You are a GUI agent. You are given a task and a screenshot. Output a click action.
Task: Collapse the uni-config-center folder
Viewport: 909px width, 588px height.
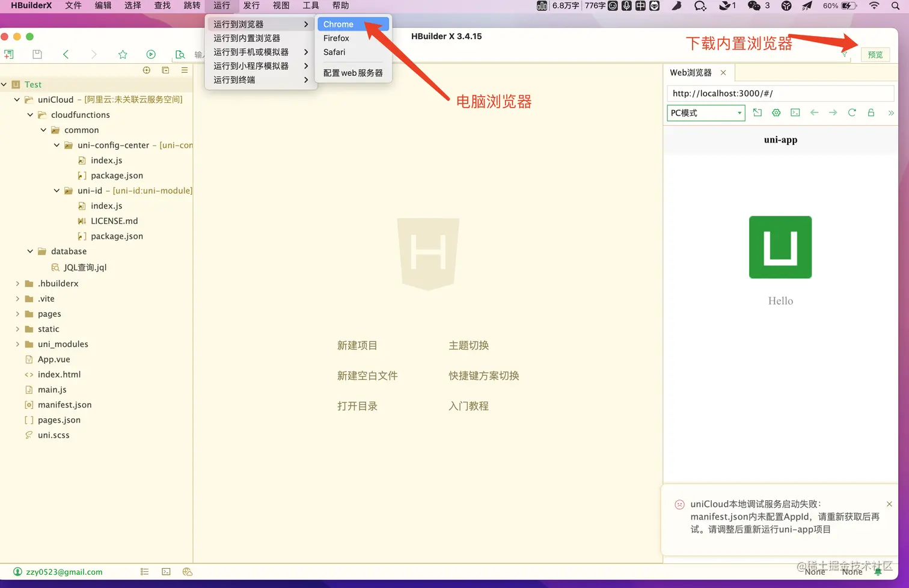point(57,145)
